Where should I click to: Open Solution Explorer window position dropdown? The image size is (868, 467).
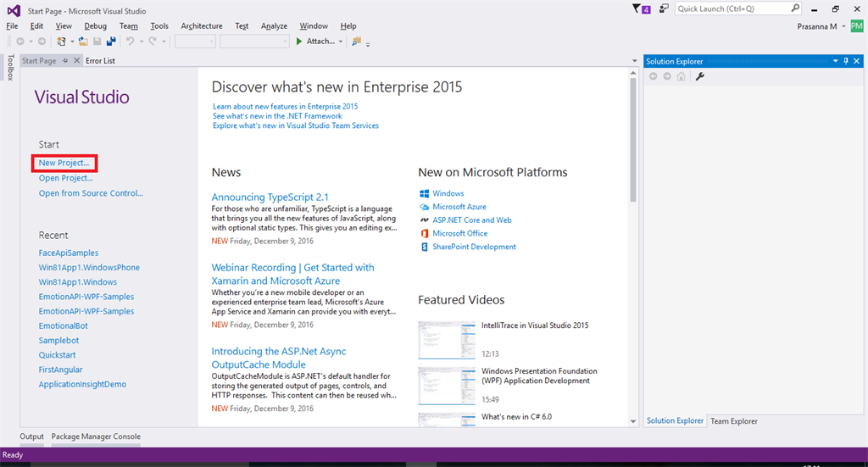(x=835, y=61)
